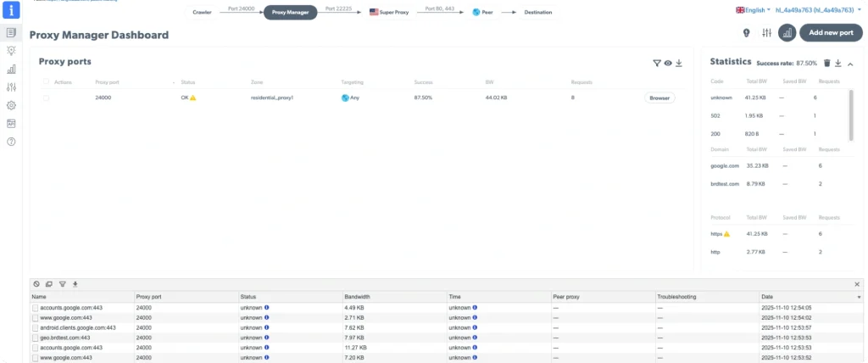Open the bar-chart statistics icon in left sidebar
Screen dimensions: 868x363
coord(12,70)
